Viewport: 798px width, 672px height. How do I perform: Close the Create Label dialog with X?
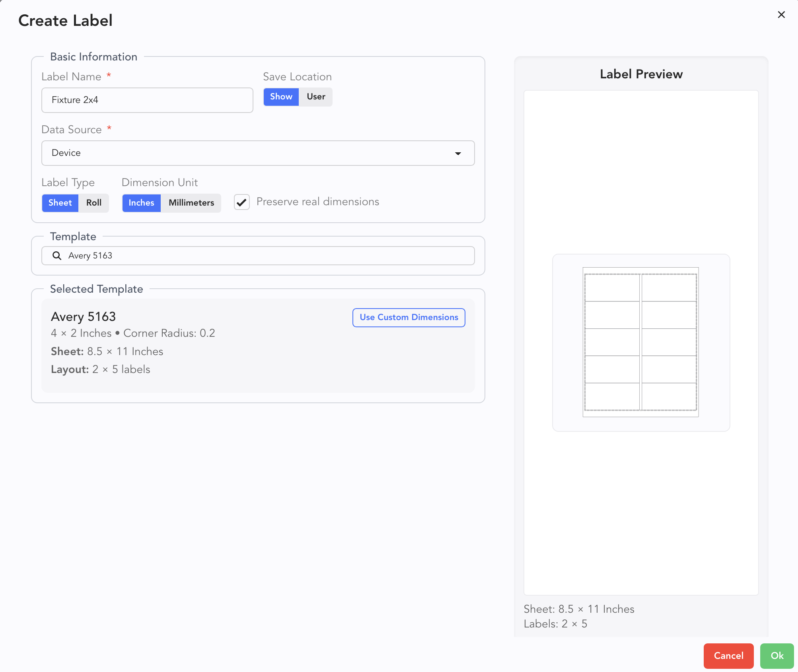pyautogui.click(x=781, y=15)
